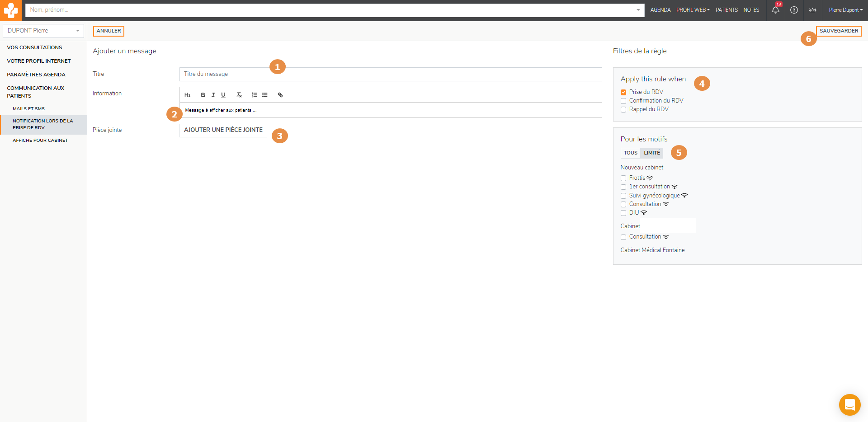Image resolution: width=868 pixels, height=422 pixels.
Task: Insert a hyperlink using the link icon
Action: [x=280, y=95]
